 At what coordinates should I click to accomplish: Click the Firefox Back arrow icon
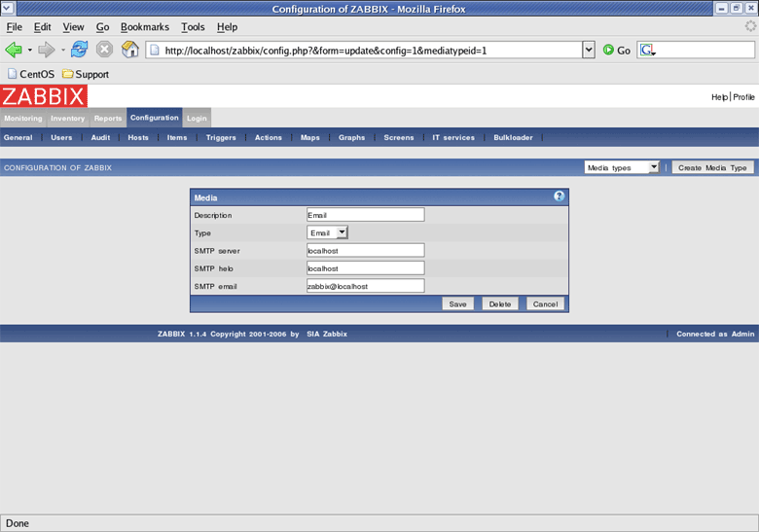(14, 50)
